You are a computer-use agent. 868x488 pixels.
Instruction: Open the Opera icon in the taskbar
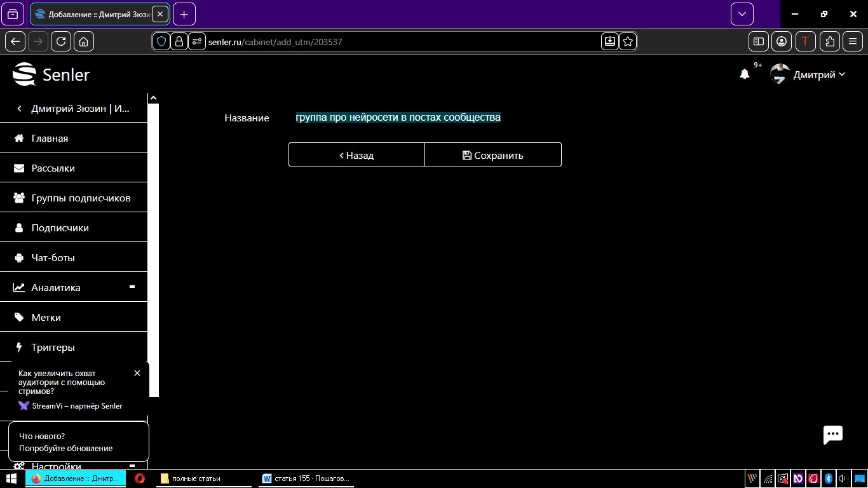point(139,478)
